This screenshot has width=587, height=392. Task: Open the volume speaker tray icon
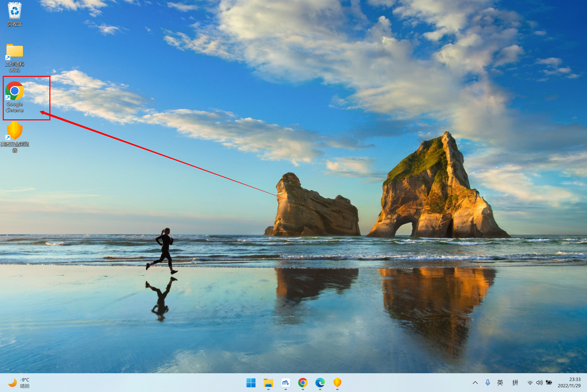click(x=539, y=383)
